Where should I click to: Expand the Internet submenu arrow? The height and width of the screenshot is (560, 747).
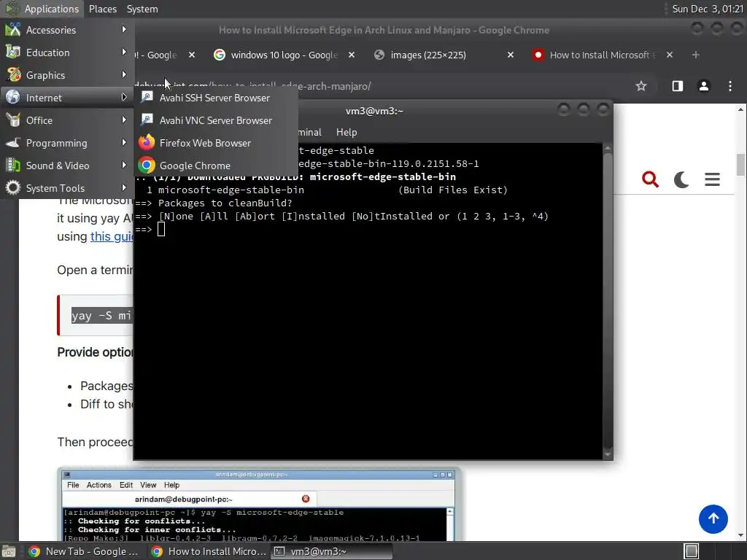pyautogui.click(x=124, y=97)
